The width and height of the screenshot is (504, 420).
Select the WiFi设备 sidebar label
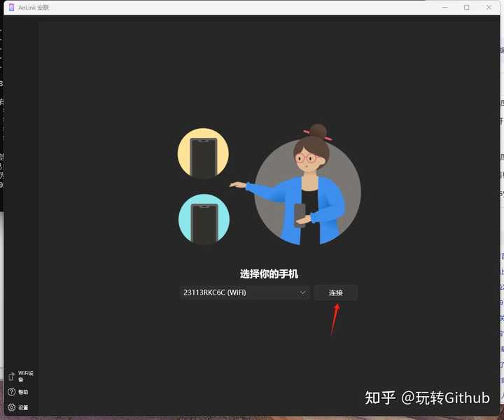coord(25,377)
